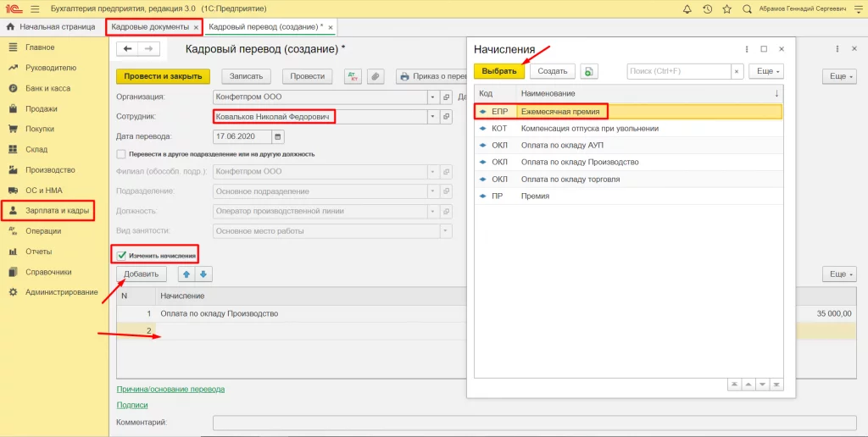Image resolution: width=868 pixels, height=437 pixels.
Task: Open the Еще menu in Начисления window
Action: 766,71
